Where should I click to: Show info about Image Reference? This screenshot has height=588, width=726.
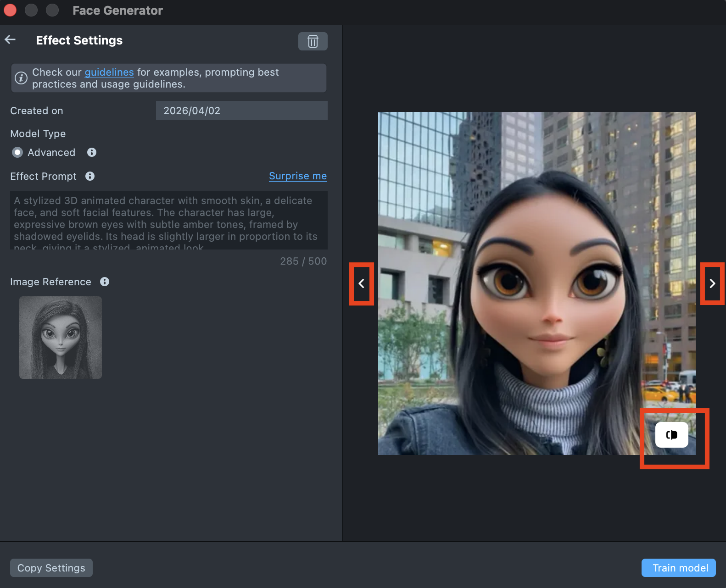tap(105, 282)
